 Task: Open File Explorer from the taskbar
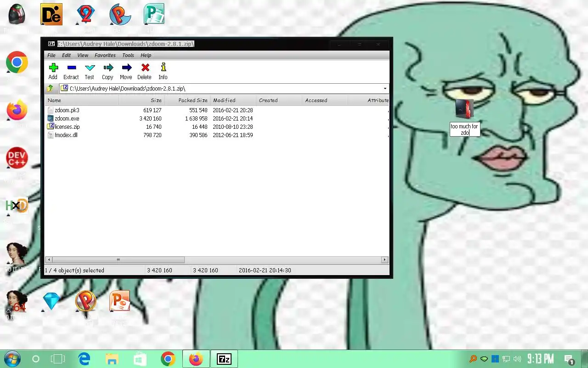[x=112, y=359]
